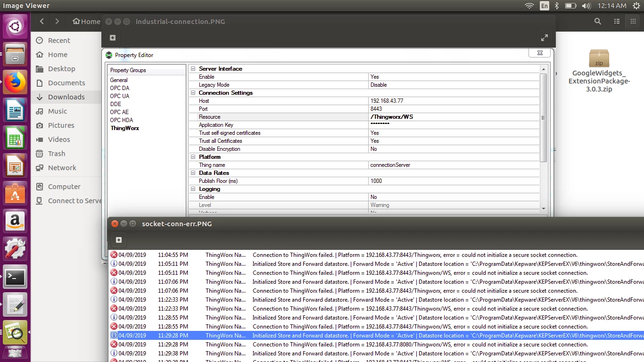
Task: Click the Publish Floor value 1000
Action: [376, 181]
